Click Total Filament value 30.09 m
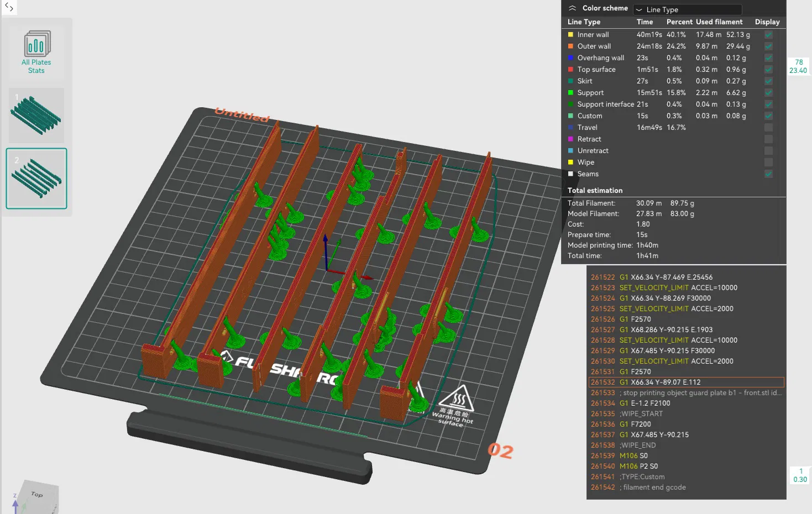This screenshot has width=812, height=514. tap(649, 203)
